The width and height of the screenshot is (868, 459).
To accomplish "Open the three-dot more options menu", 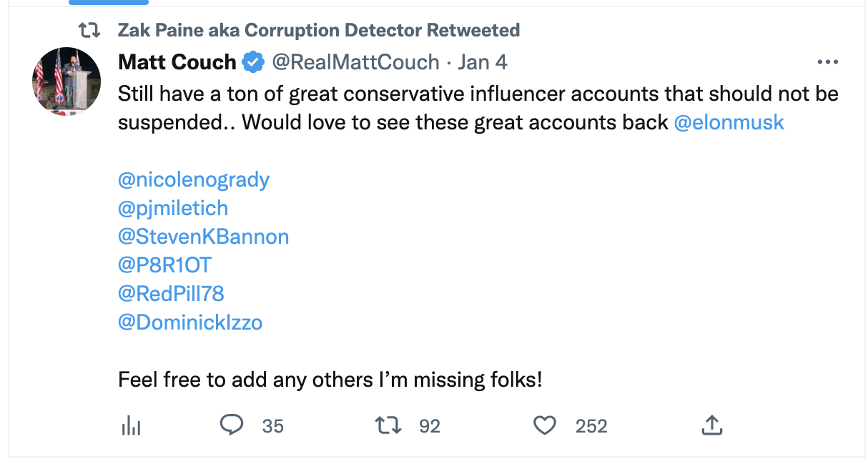I will coord(827,61).
